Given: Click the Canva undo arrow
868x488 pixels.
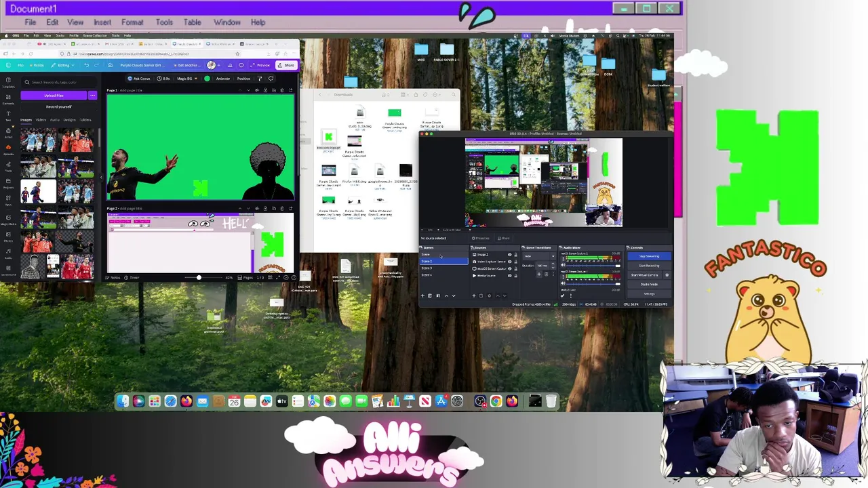Looking at the screenshot, I should pyautogui.click(x=86, y=65).
